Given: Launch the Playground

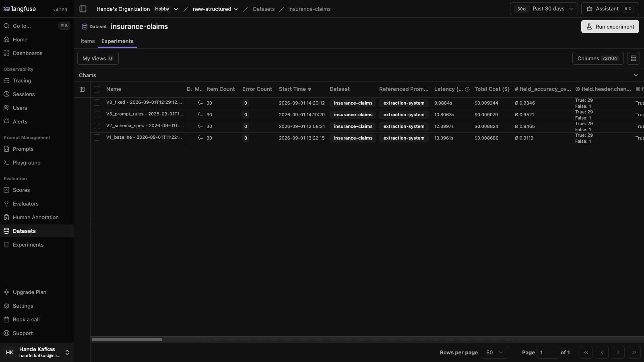Looking at the screenshot, I should 37,162.
